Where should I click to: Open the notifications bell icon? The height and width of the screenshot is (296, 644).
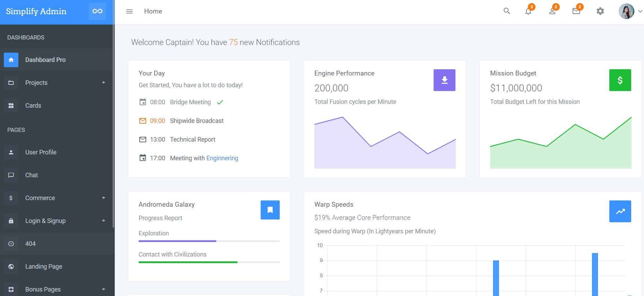[528, 11]
